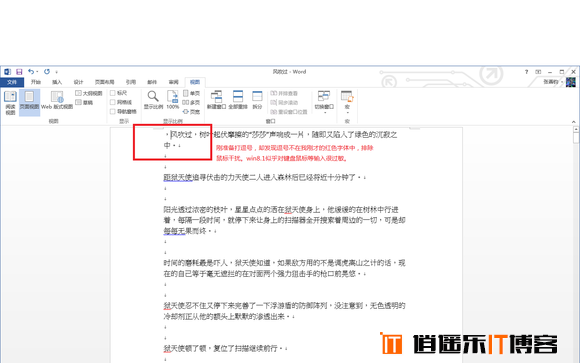This screenshot has height=363, width=580.
Task: Collapse the ribbon with the chevron arrow
Action: tap(574, 122)
